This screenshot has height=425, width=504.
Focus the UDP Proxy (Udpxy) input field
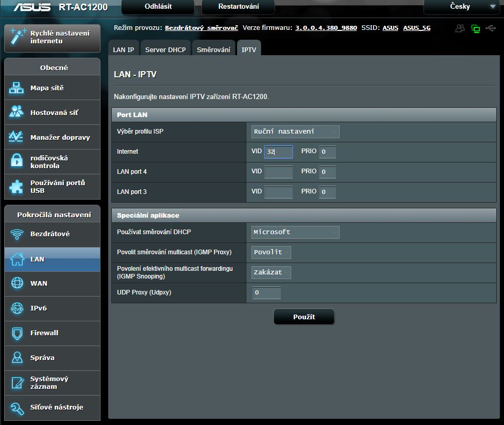pos(266,292)
